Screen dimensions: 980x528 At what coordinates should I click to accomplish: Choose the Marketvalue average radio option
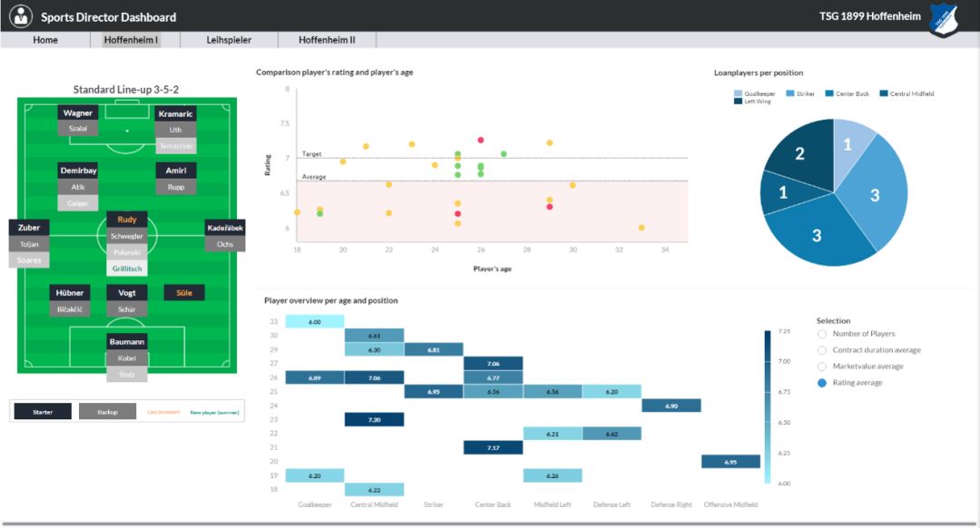point(822,367)
